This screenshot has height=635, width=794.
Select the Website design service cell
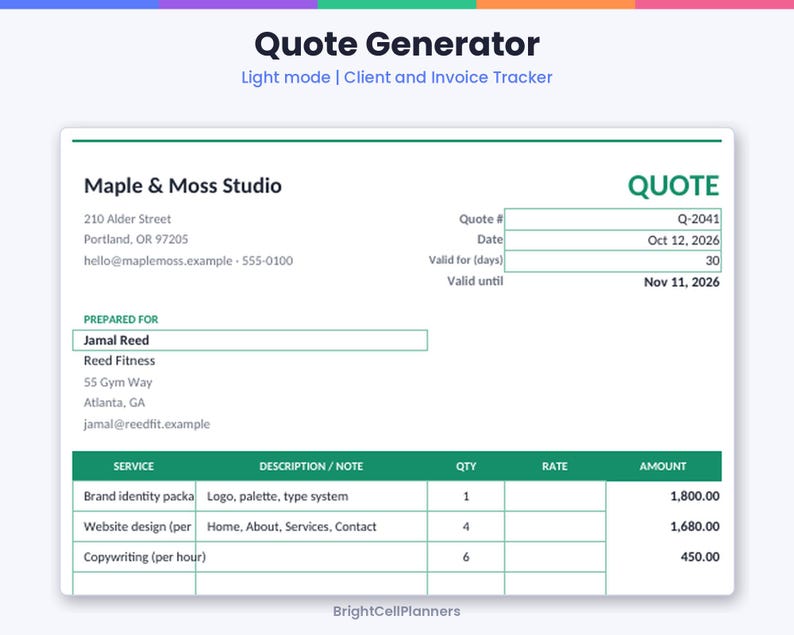coord(134,527)
